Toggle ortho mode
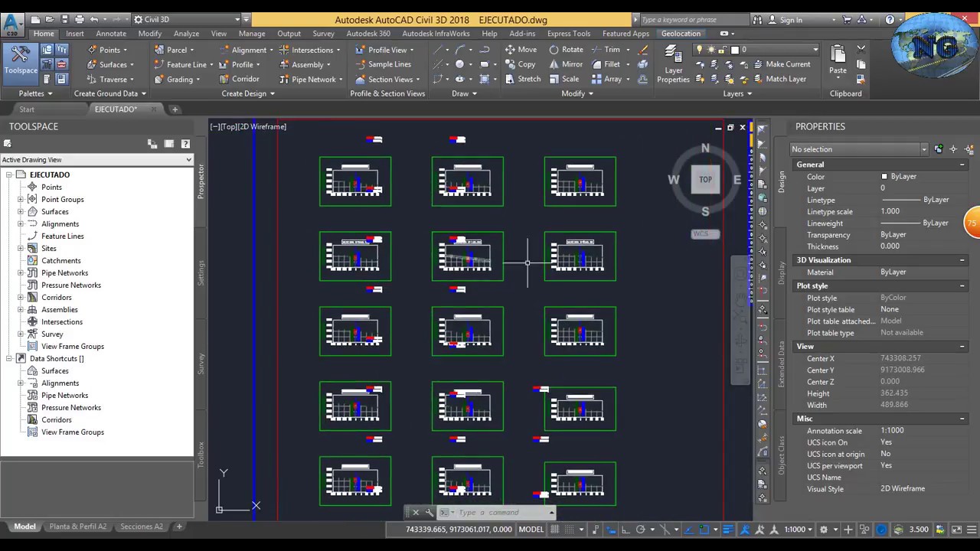Image resolution: width=980 pixels, height=551 pixels. pos(626,529)
